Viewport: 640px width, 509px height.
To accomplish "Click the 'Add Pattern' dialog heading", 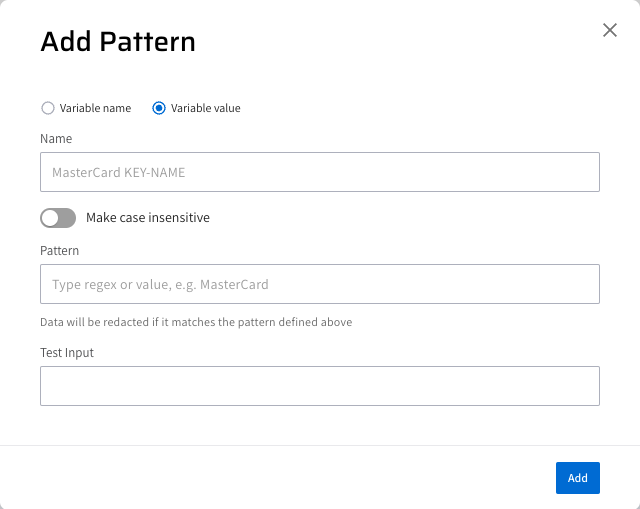I will (118, 41).
